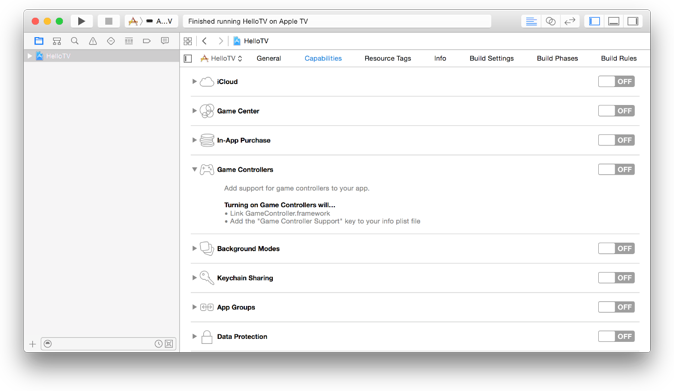Open the Report navigator
The height and width of the screenshot is (391, 674).
pyautogui.click(x=165, y=41)
